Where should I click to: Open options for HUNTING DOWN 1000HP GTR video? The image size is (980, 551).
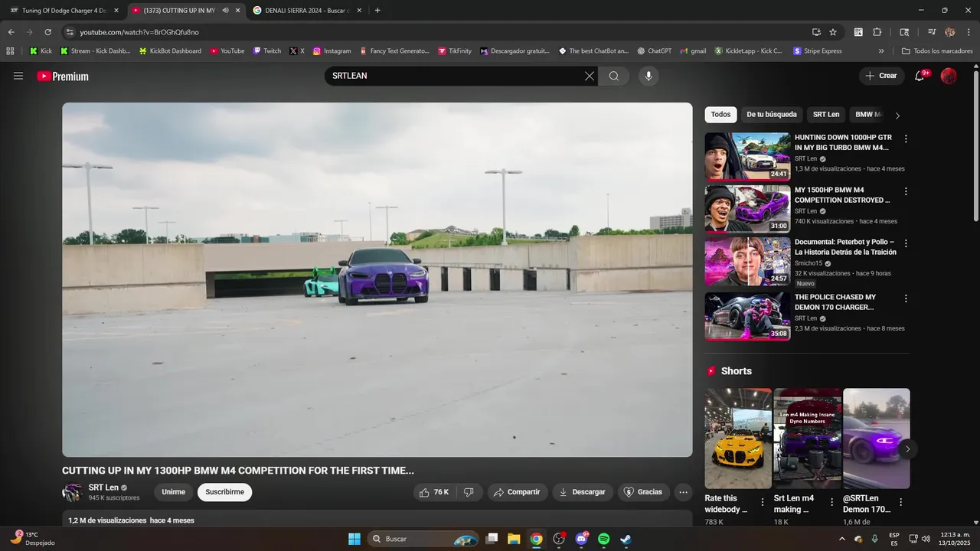[x=906, y=139]
